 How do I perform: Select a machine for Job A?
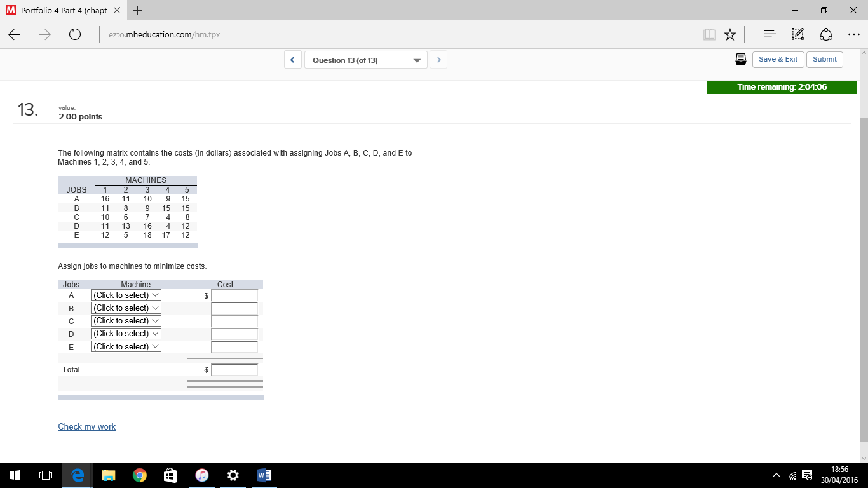coord(126,295)
